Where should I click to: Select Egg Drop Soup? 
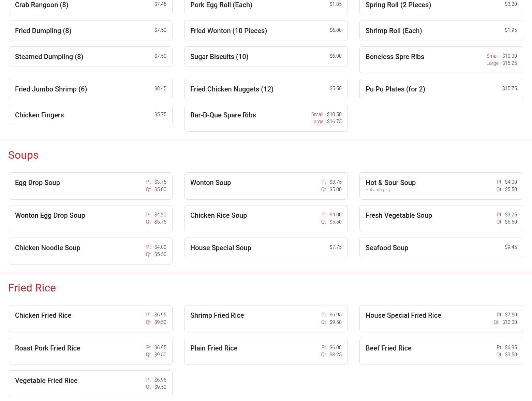pos(91,186)
